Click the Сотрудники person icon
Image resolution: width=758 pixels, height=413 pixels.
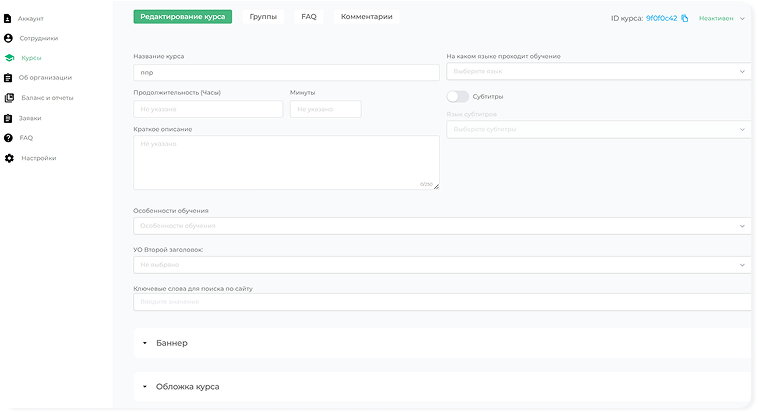(x=9, y=38)
